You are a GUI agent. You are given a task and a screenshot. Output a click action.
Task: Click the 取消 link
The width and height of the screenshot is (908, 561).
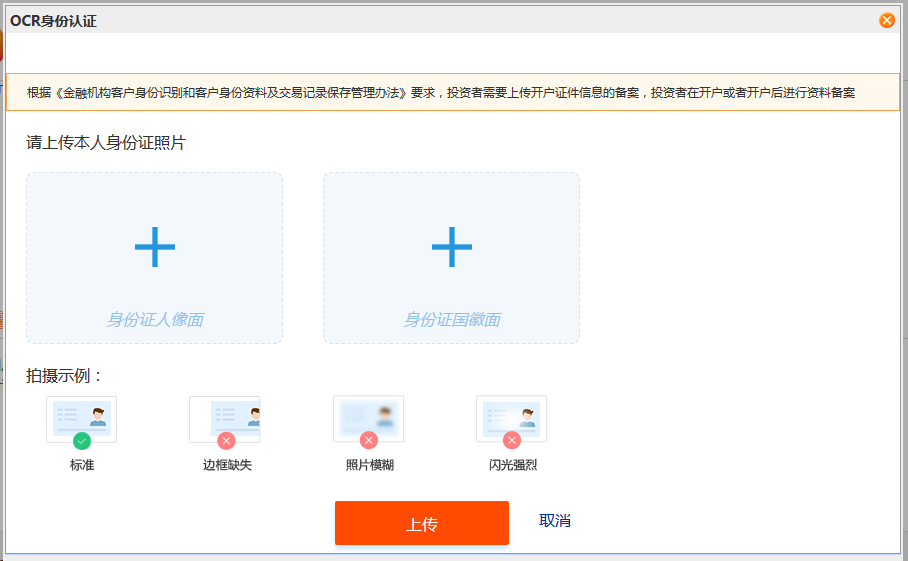[555, 521]
